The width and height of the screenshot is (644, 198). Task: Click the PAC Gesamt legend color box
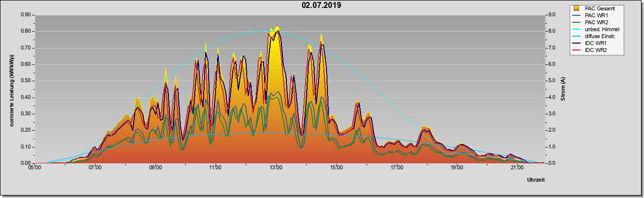[577, 8]
